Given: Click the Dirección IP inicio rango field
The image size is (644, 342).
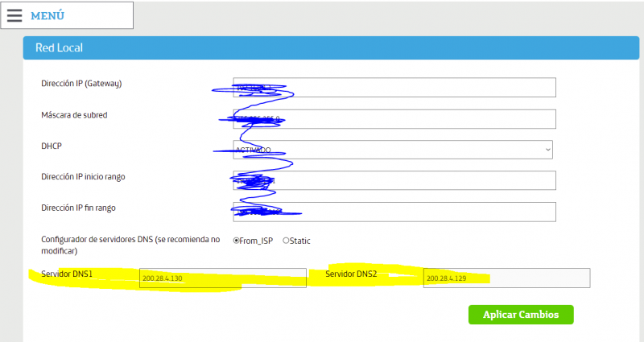Looking at the screenshot, I should pyautogui.click(x=394, y=180).
